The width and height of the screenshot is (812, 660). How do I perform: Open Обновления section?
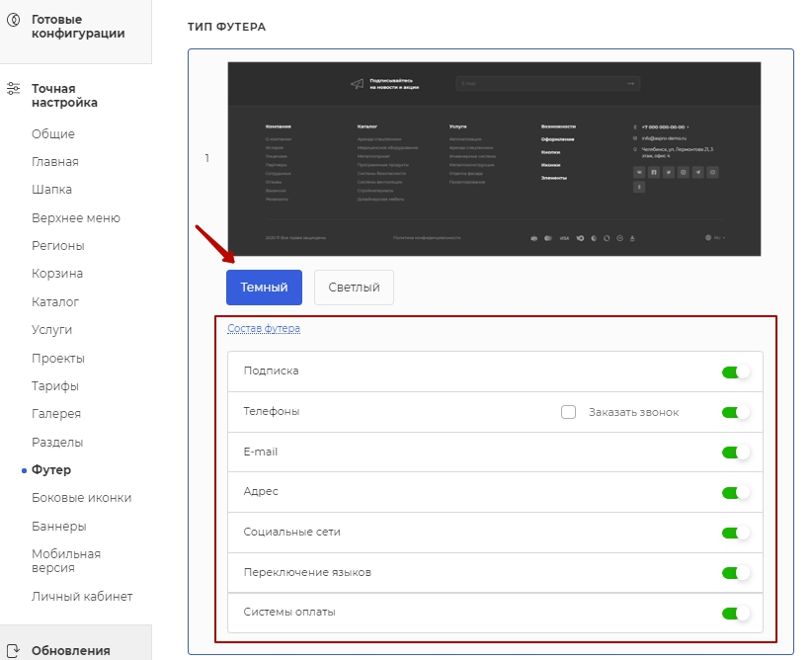[x=71, y=651]
